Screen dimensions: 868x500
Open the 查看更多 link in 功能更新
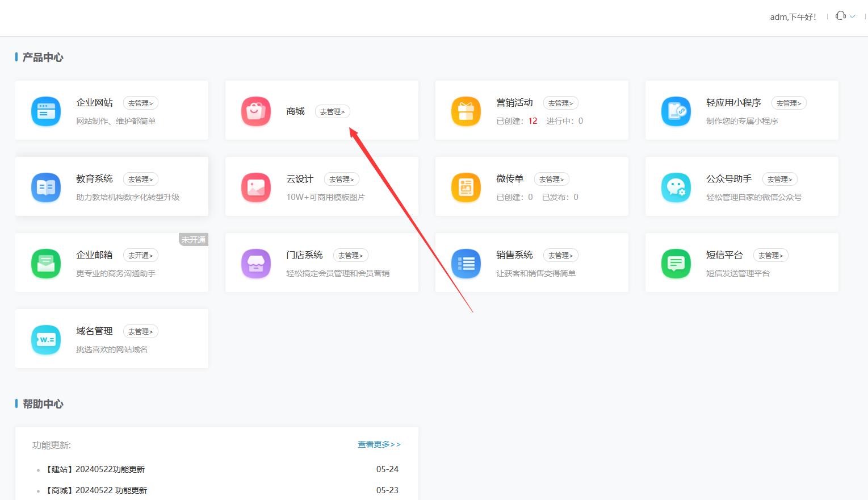[379, 444]
